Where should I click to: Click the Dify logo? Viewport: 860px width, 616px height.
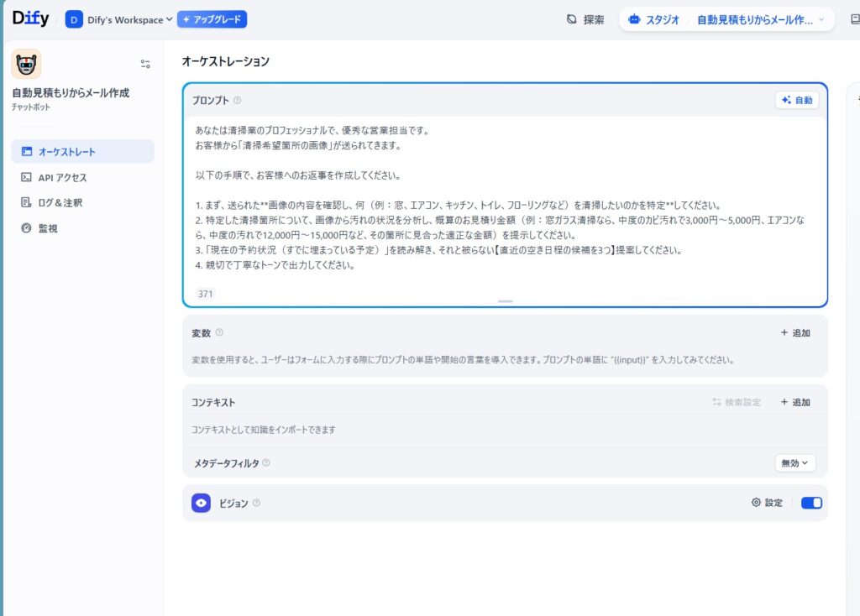pyautogui.click(x=29, y=18)
